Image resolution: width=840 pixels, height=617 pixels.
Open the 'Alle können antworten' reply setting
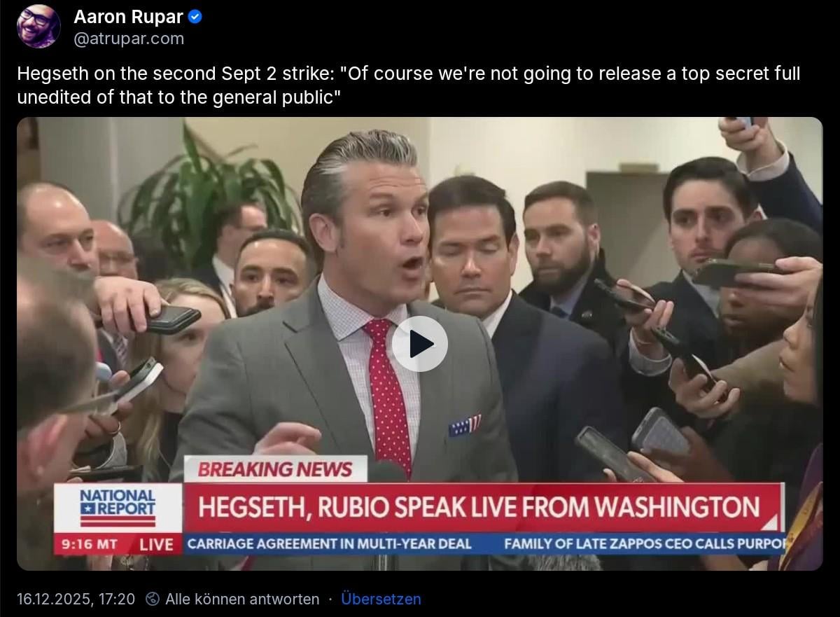tap(242, 599)
